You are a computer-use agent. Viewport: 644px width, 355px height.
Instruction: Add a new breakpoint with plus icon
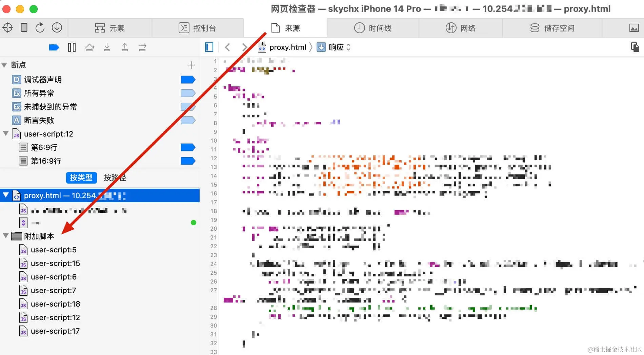[191, 65]
